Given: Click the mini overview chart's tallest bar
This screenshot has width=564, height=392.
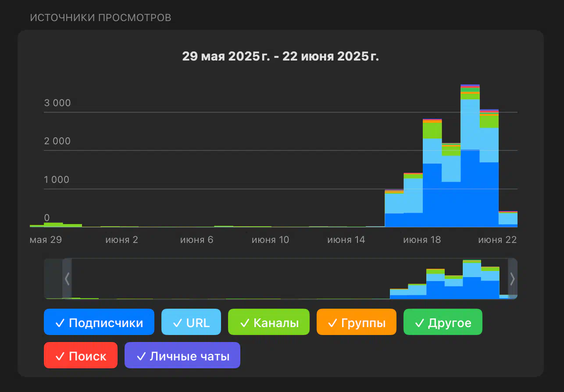Looking at the screenshot, I should [472, 279].
